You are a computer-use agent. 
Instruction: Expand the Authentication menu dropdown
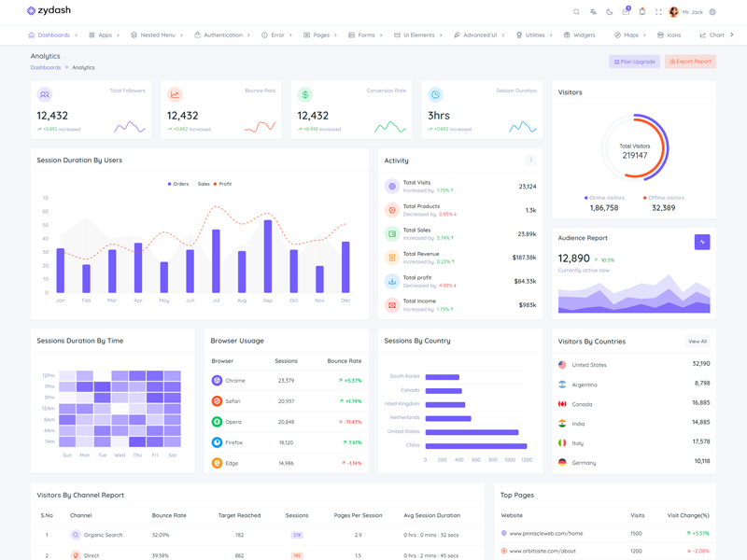click(x=222, y=35)
